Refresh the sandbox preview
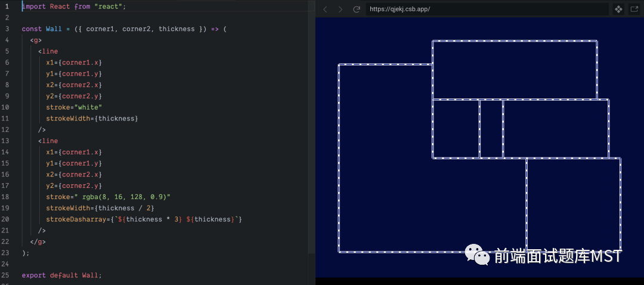This screenshot has width=644, height=285. pyautogui.click(x=357, y=9)
